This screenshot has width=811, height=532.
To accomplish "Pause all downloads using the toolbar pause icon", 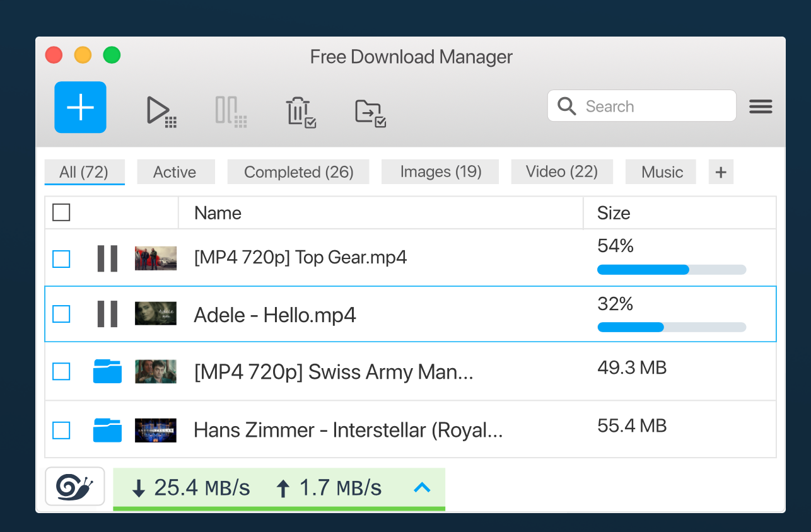I will tap(231, 112).
